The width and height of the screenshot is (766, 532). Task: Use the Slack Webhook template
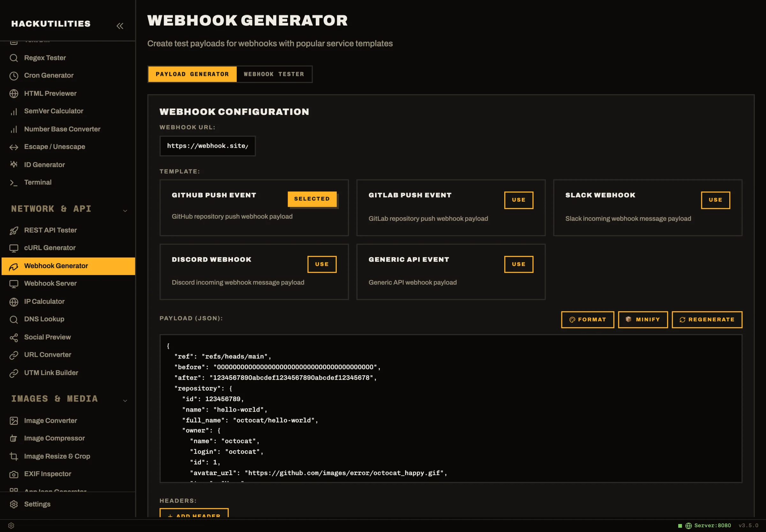point(715,200)
